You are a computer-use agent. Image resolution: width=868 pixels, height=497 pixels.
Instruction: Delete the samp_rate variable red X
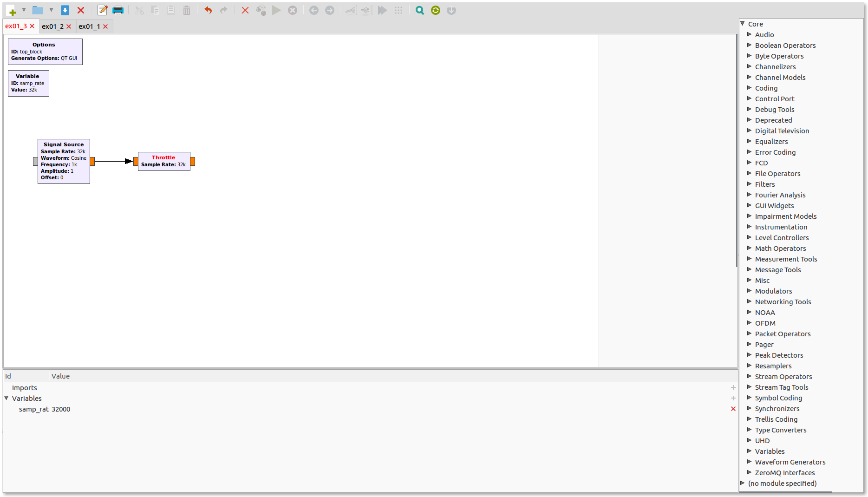point(733,409)
